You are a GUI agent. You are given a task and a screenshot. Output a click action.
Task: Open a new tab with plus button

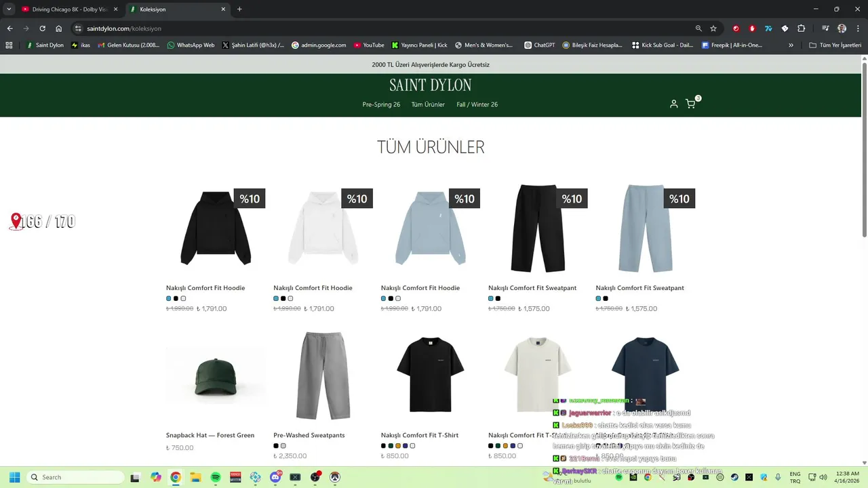239,9
